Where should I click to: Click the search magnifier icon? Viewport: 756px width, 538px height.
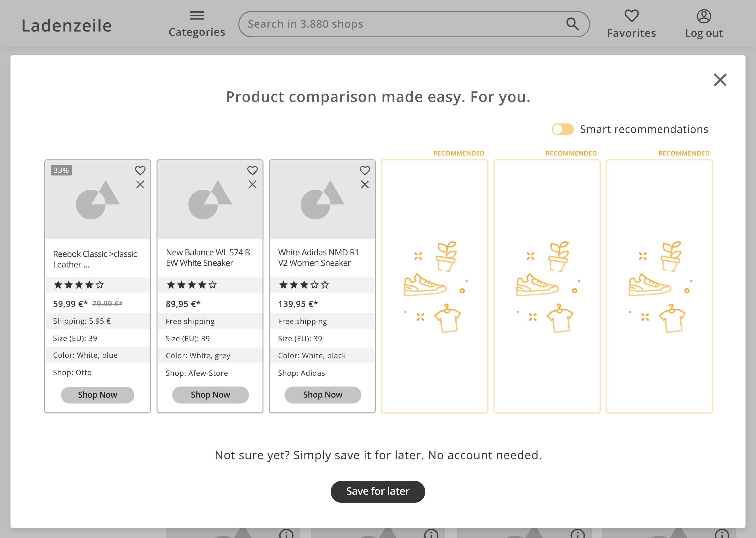point(572,24)
